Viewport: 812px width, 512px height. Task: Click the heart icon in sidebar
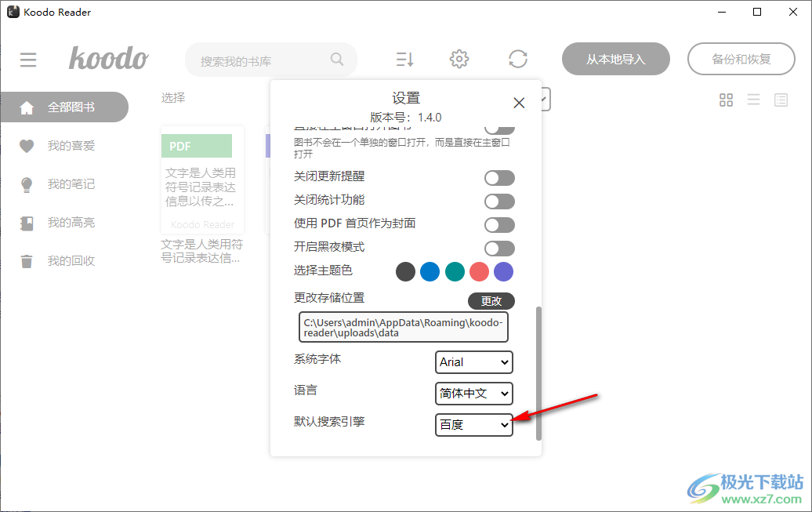[x=27, y=146]
